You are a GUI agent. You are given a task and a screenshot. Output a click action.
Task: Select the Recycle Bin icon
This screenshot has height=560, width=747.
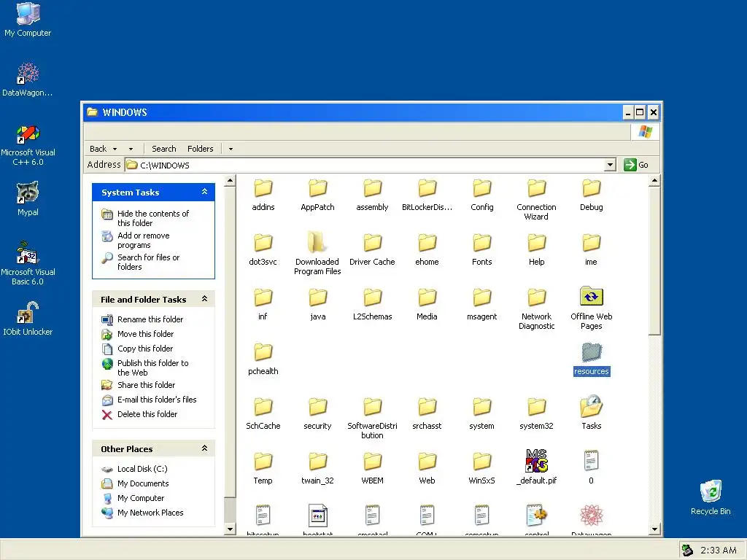pos(711,497)
